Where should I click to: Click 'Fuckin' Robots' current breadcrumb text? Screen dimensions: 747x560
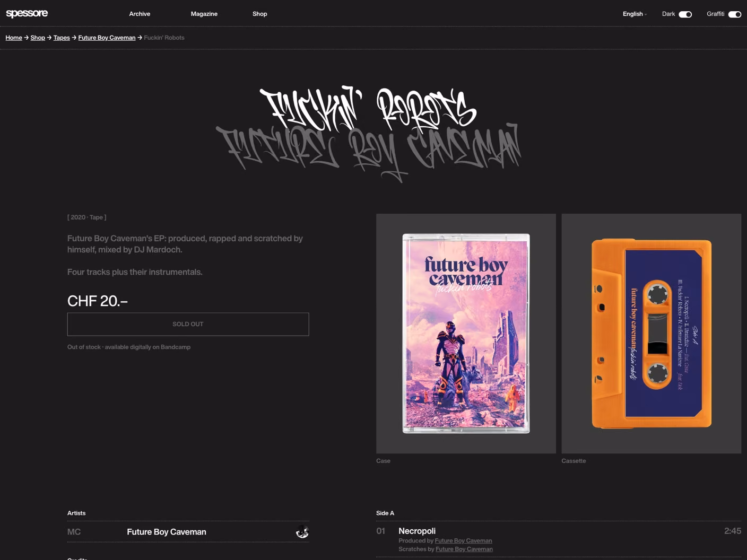point(164,38)
